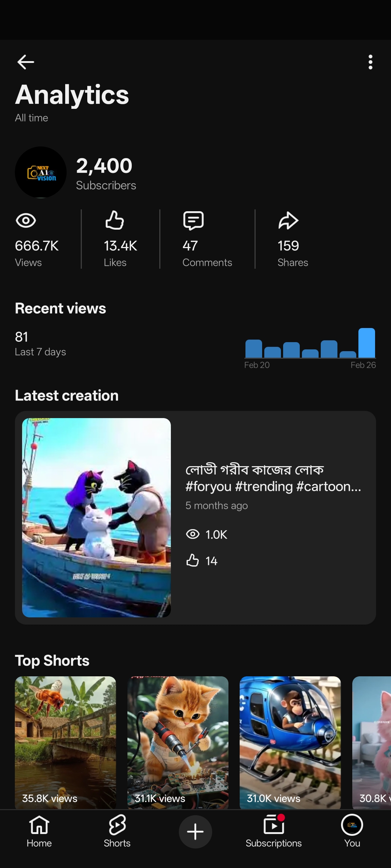Tap the Likes thumbs-up icon
The width and height of the screenshot is (391, 868).
click(114, 220)
